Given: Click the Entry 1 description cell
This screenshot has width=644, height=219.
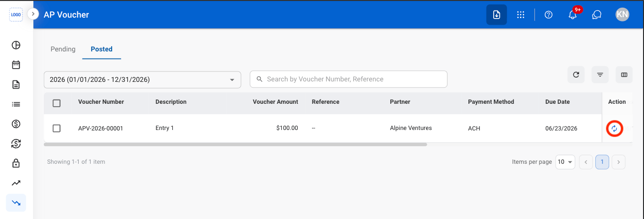Looking at the screenshot, I should 165,128.
